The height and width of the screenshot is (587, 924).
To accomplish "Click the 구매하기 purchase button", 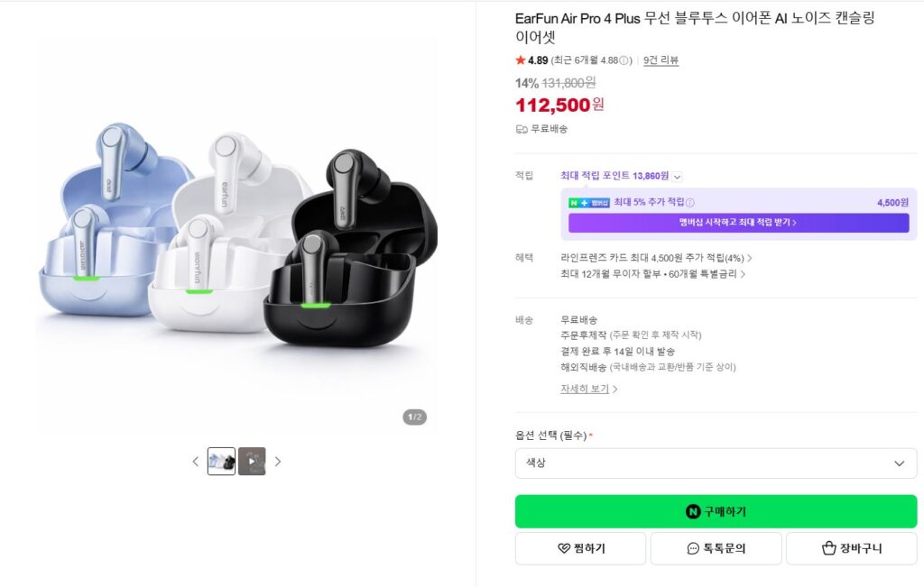I will click(x=716, y=510).
